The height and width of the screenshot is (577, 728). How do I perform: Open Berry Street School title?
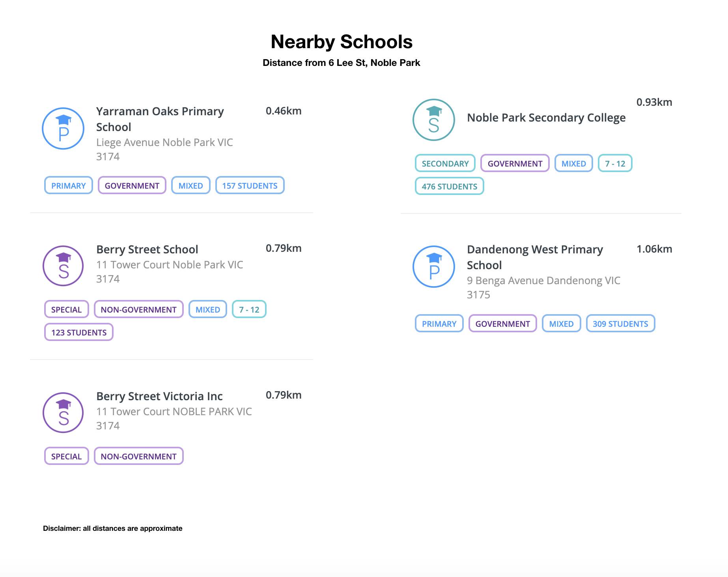coord(147,249)
